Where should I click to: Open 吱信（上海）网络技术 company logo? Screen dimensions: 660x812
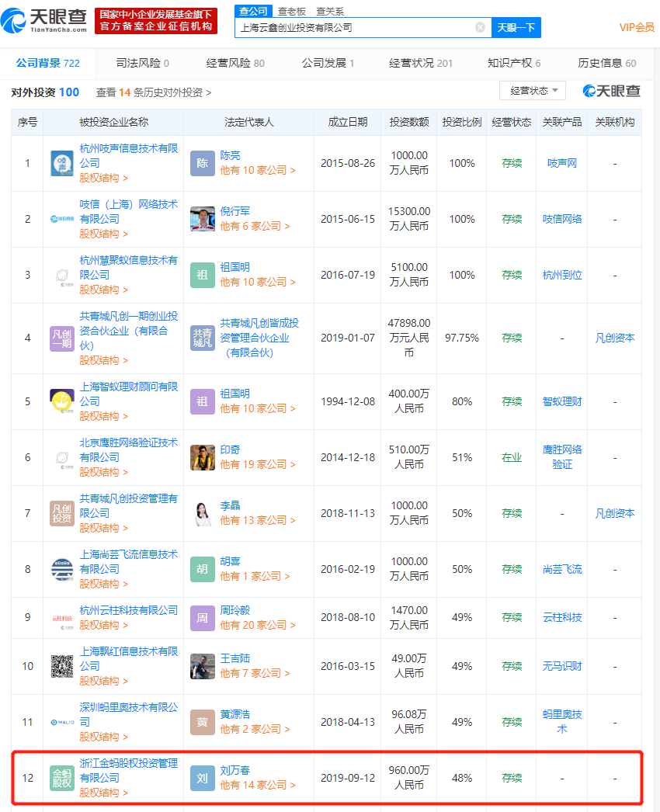pyautogui.click(x=62, y=219)
